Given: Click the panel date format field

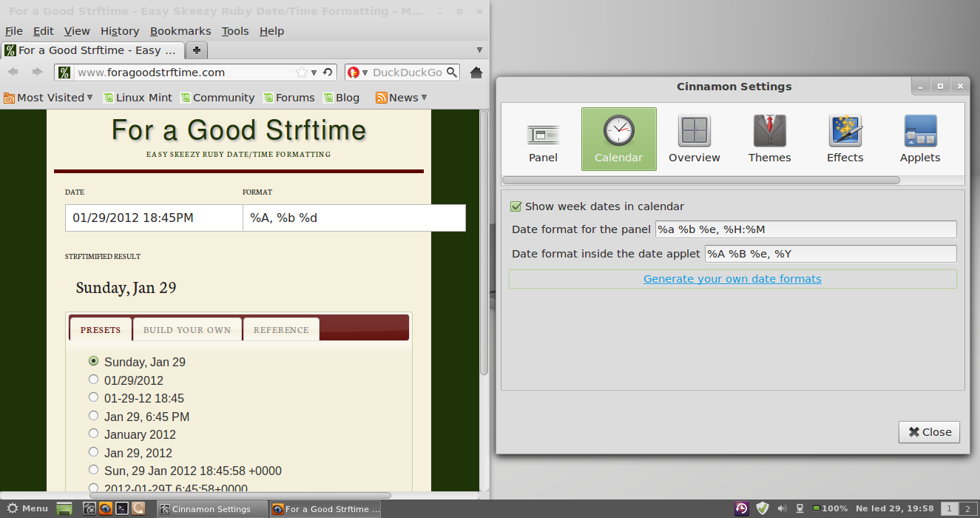Looking at the screenshot, I should pyautogui.click(x=805, y=229).
